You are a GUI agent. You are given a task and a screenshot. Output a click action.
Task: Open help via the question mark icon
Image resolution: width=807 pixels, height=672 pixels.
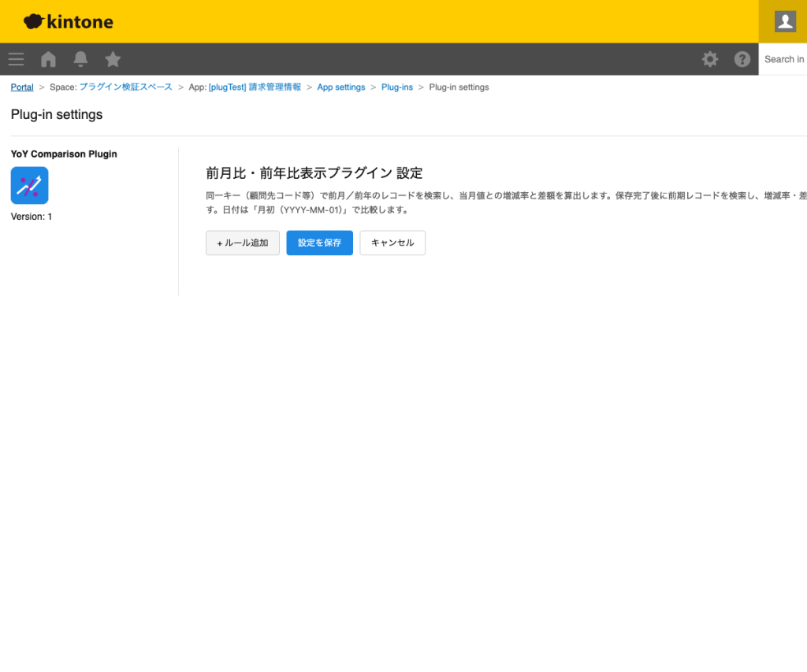coord(742,59)
